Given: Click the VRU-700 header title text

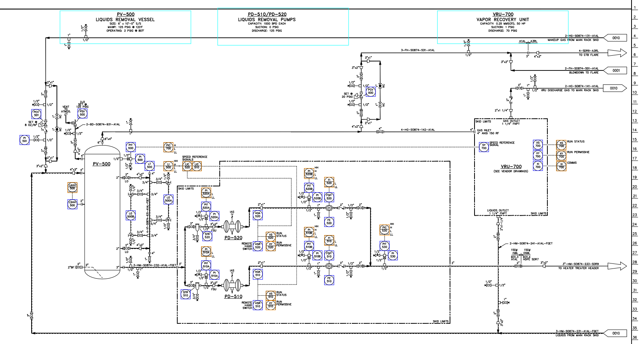Looking at the screenshot, I should click(x=503, y=14).
